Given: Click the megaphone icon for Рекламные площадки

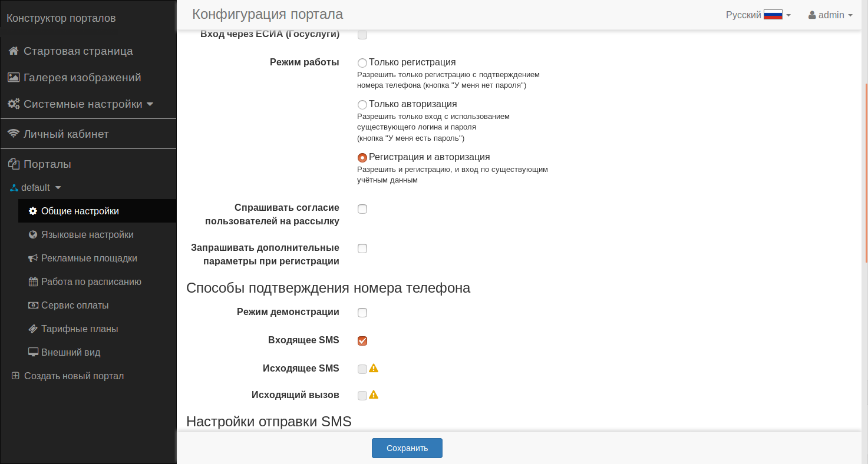Looking at the screenshot, I should (x=33, y=258).
